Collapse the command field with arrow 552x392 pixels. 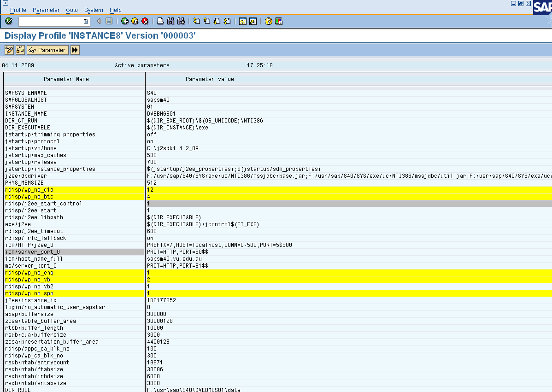[99, 21]
